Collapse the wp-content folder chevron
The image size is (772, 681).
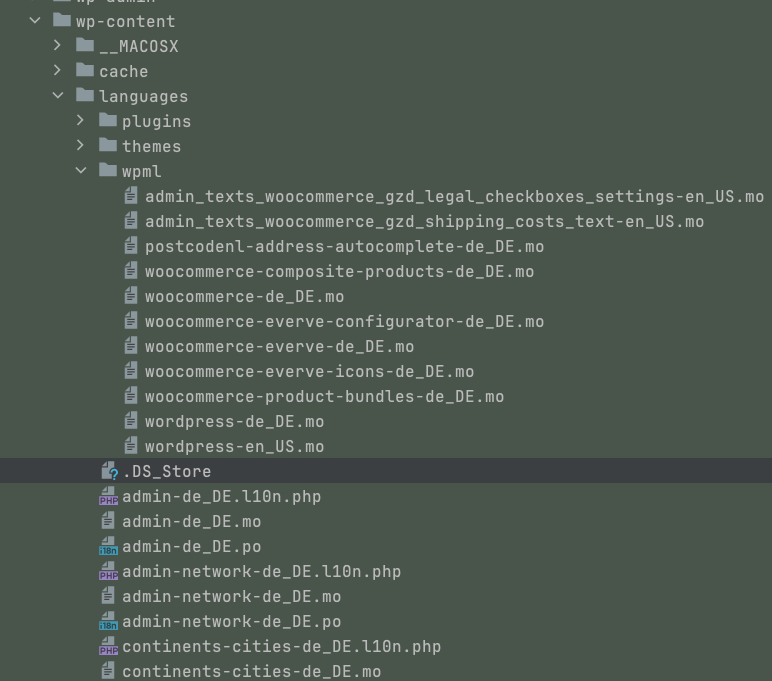coord(35,21)
